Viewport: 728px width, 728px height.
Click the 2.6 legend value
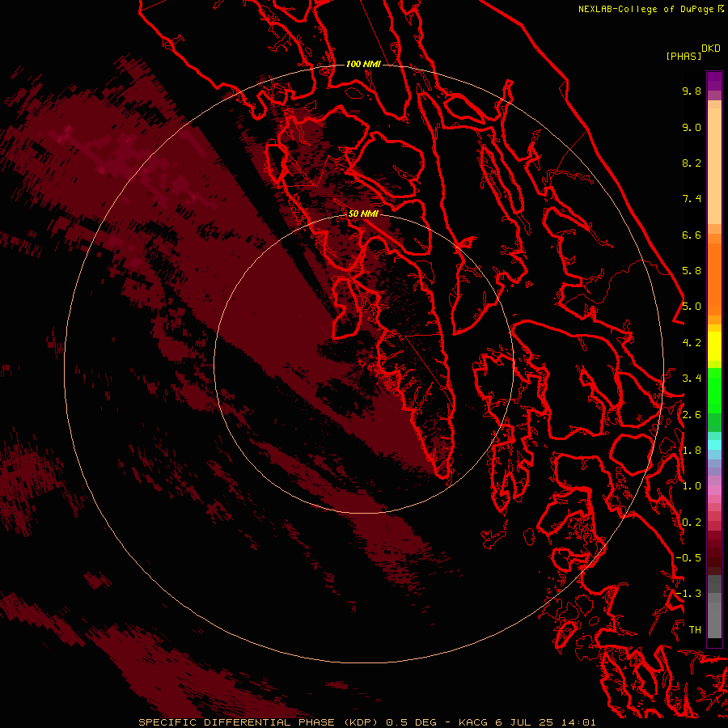[692, 415]
